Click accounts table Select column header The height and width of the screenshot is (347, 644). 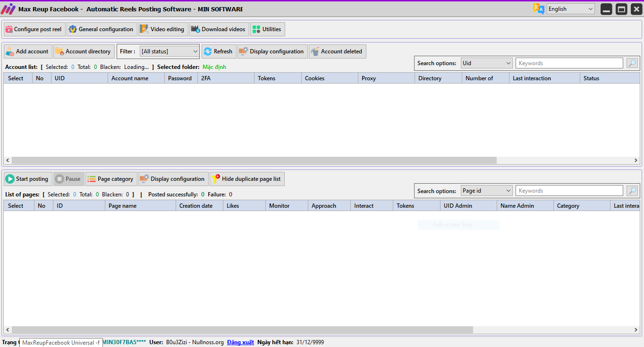18,78
